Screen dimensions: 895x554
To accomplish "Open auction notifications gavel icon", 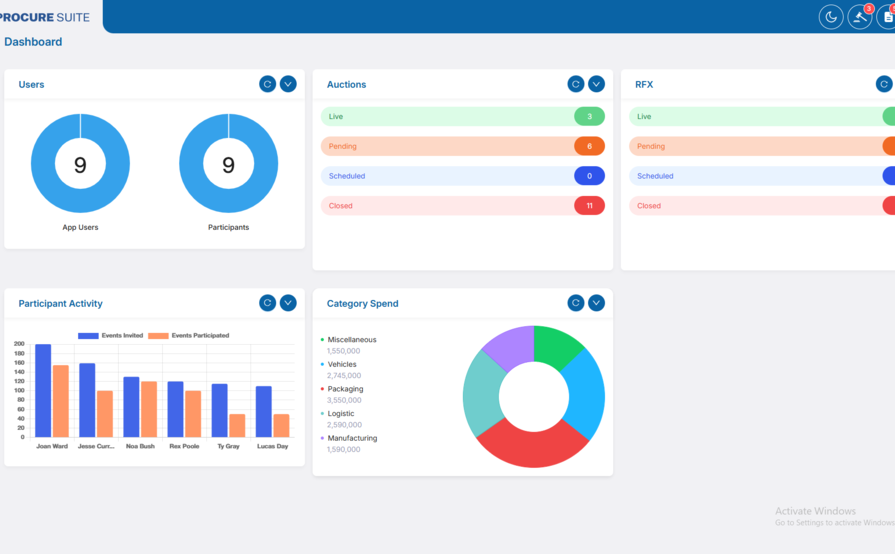I will click(x=859, y=17).
